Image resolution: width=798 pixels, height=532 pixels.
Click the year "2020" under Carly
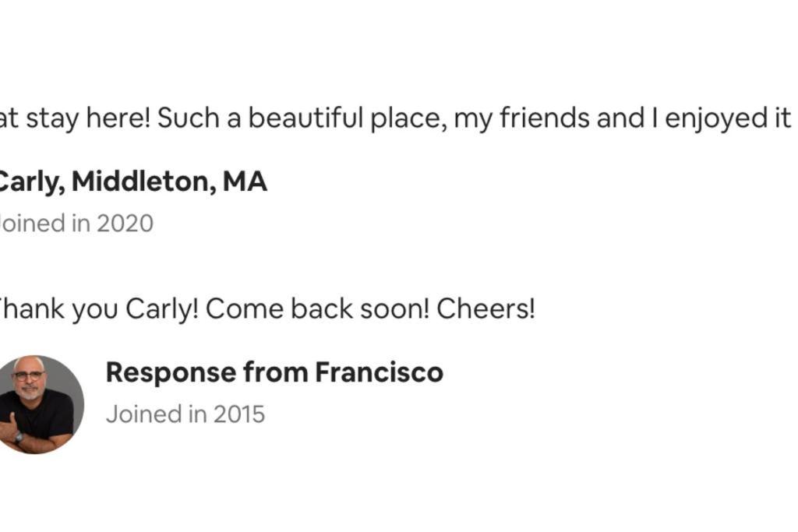pyautogui.click(x=125, y=224)
